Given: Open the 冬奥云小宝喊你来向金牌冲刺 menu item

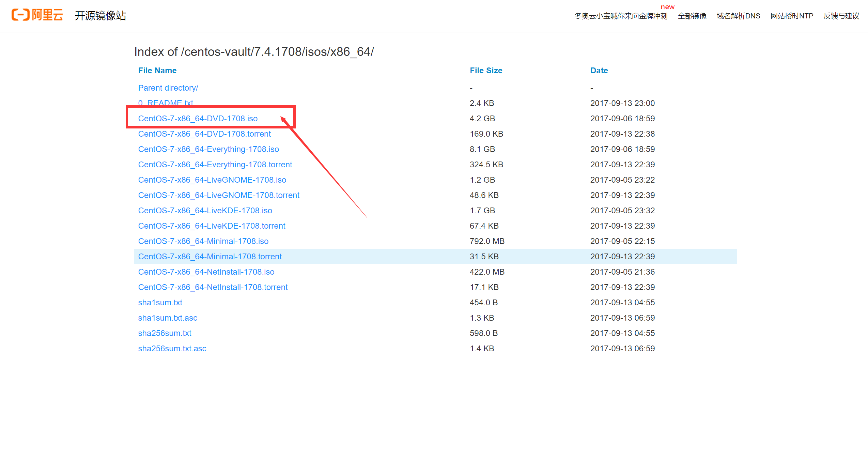Looking at the screenshot, I should coord(621,16).
